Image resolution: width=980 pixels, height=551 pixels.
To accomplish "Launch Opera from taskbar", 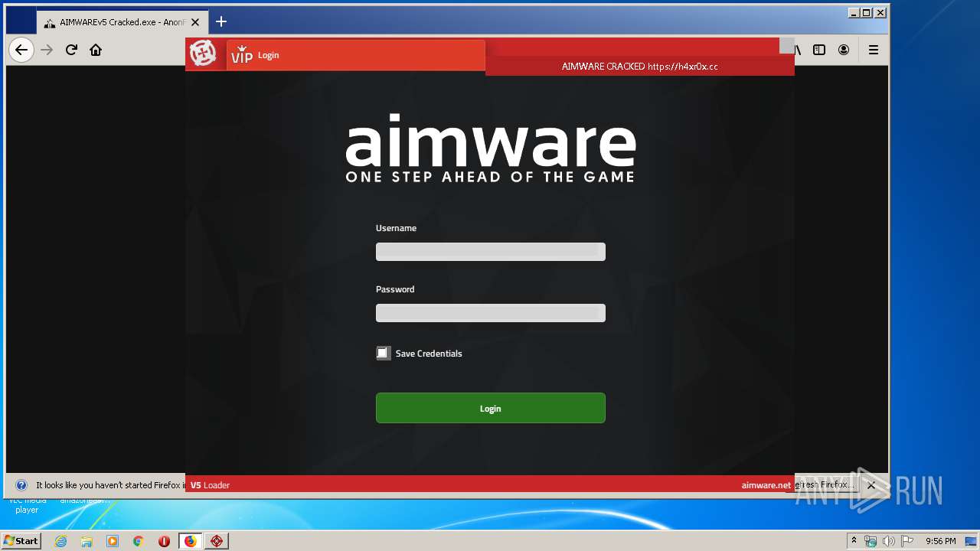I will click(164, 541).
